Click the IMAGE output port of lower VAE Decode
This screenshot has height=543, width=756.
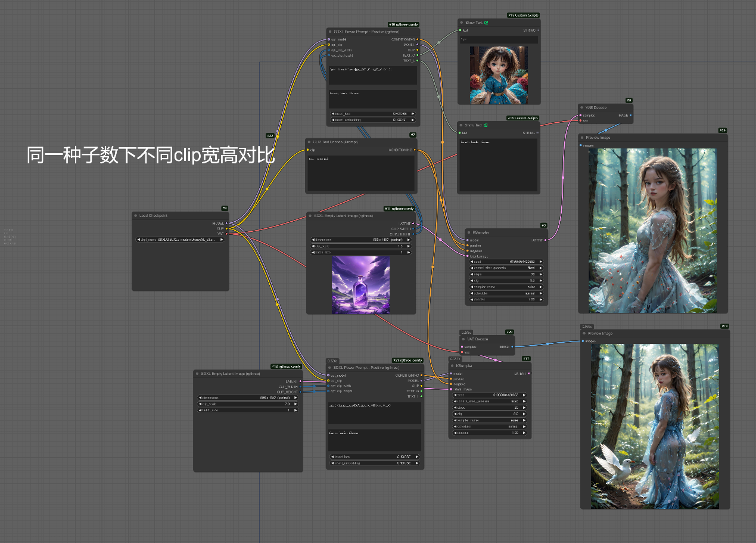click(x=512, y=346)
